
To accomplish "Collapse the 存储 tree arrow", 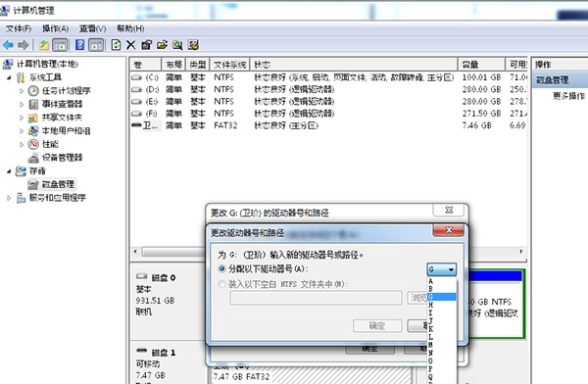I will (x=9, y=171).
